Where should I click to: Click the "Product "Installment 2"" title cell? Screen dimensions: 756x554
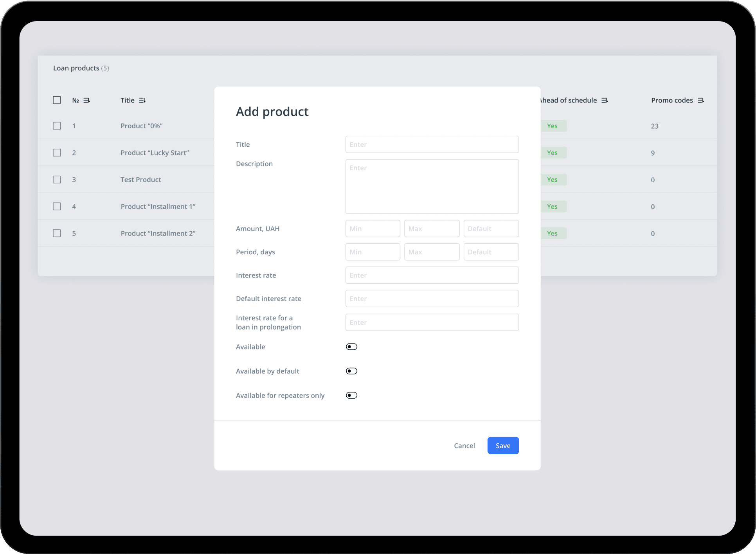[x=158, y=234]
